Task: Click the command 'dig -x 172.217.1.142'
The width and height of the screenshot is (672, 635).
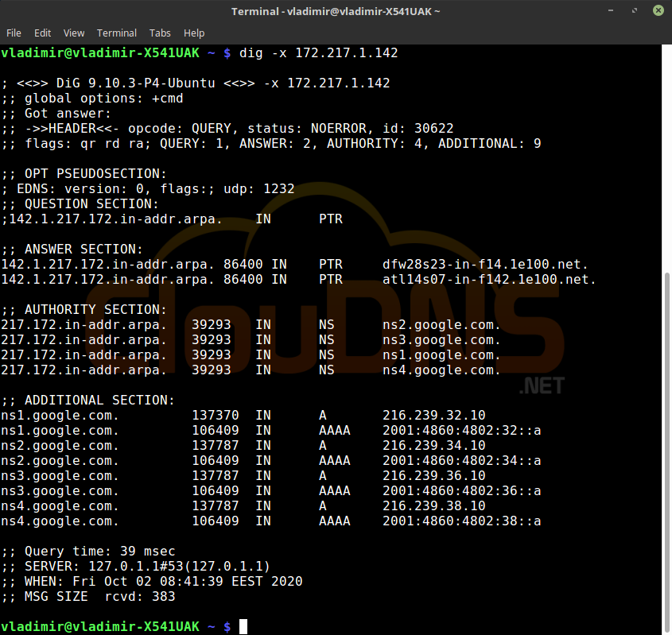Action: pyautogui.click(x=318, y=52)
